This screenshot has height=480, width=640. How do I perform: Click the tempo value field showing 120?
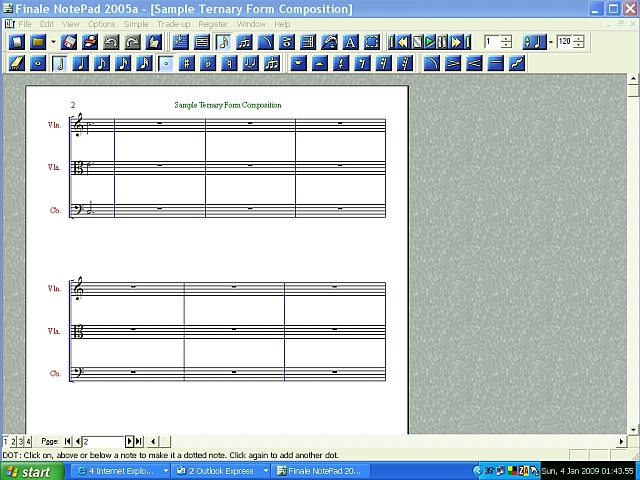point(565,41)
